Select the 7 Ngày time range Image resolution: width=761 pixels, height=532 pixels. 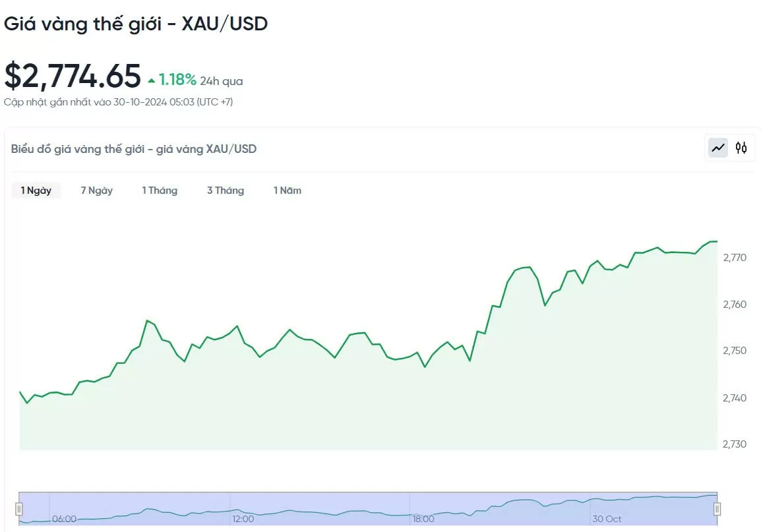click(x=97, y=191)
